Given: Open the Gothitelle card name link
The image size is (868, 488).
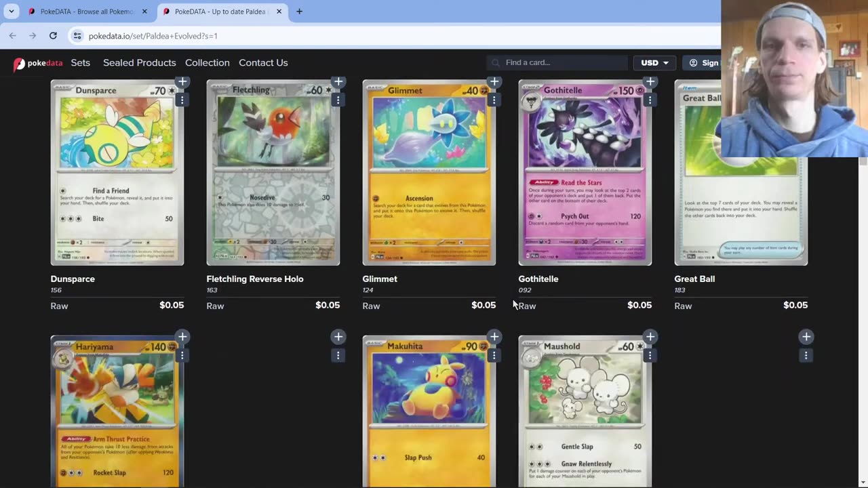Looking at the screenshot, I should pyautogui.click(x=538, y=279).
